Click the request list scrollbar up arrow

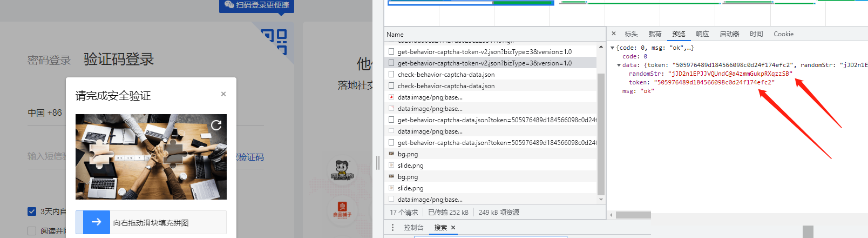(x=601, y=47)
